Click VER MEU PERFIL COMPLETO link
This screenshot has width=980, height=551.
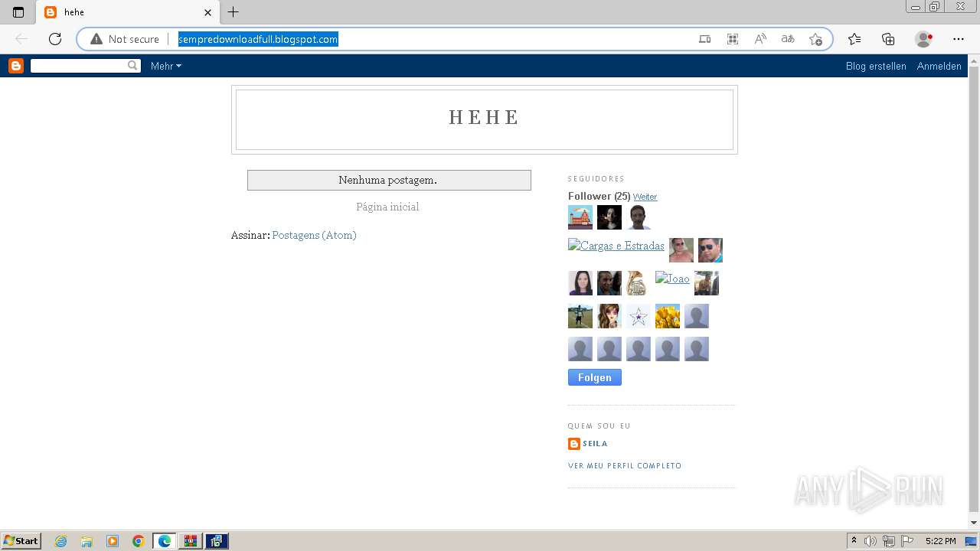(625, 465)
